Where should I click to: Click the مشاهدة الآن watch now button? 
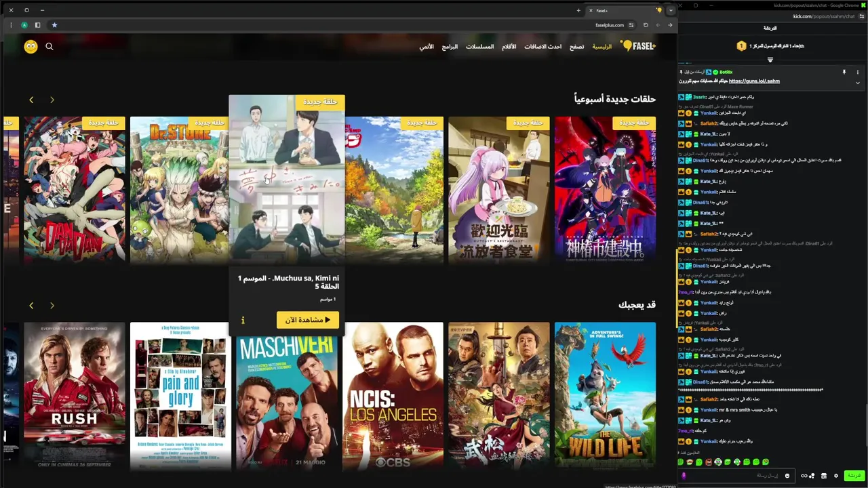(307, 320)
